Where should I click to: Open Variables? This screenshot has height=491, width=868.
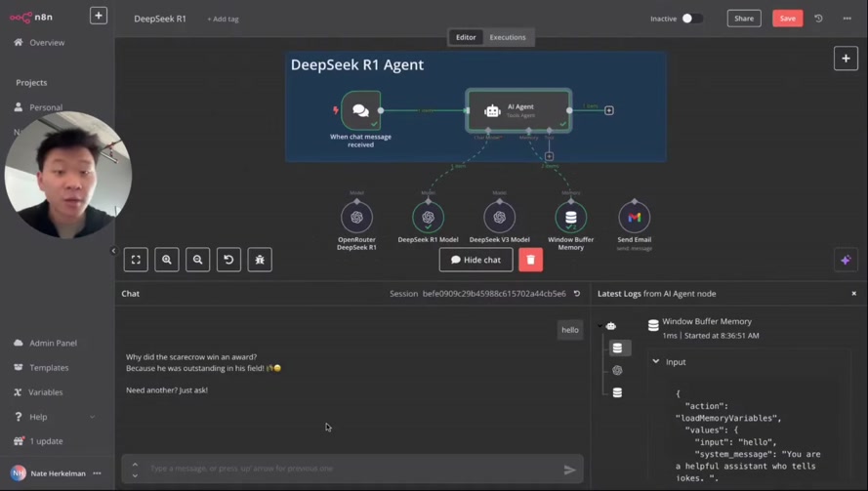click(38, 391)
